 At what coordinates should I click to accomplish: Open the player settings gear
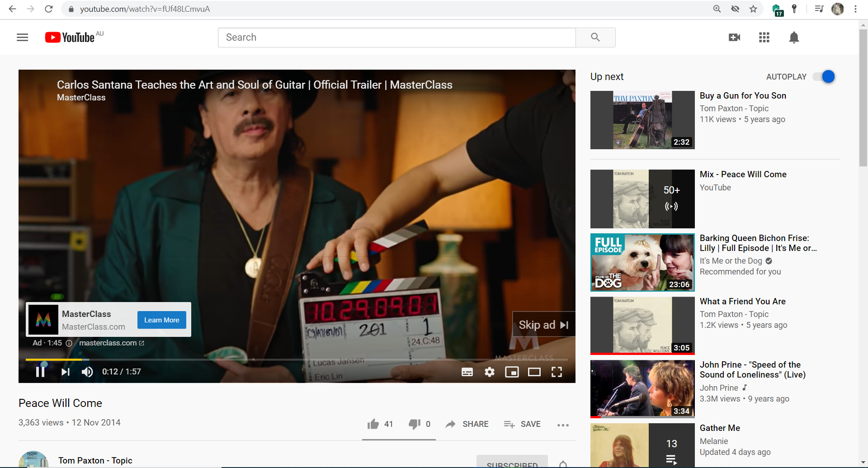pos(489,372)
